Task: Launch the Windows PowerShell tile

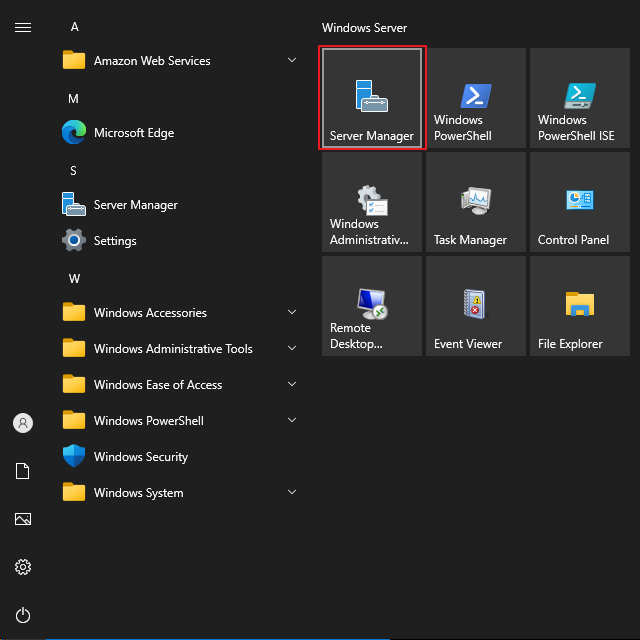Action: tap(476, 98)
